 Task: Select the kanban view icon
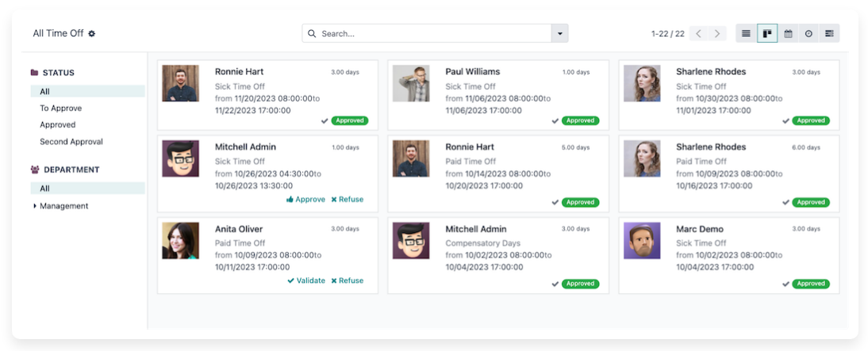(767, 33)
